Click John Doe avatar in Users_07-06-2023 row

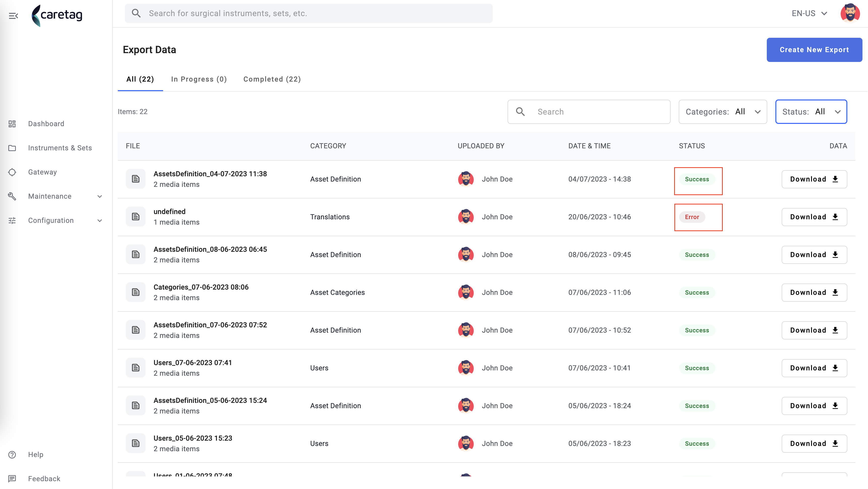(466, 368)
